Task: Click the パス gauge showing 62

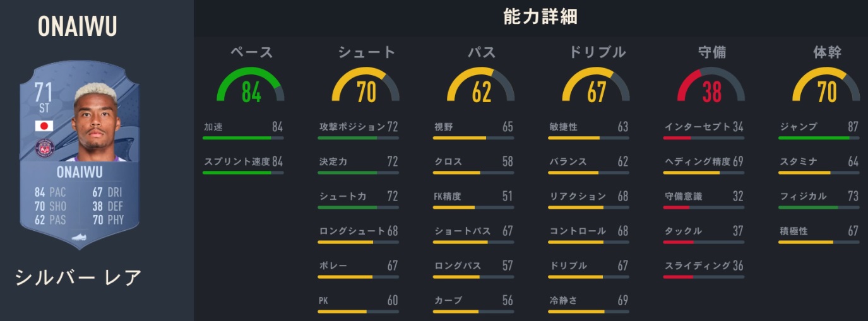Action: [481, 86]
